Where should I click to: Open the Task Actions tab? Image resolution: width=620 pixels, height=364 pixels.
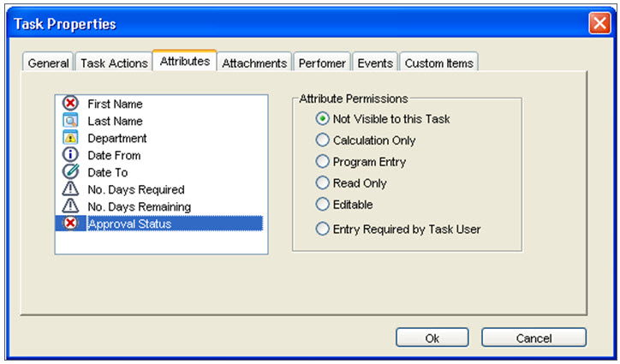[x=114, y=63]
